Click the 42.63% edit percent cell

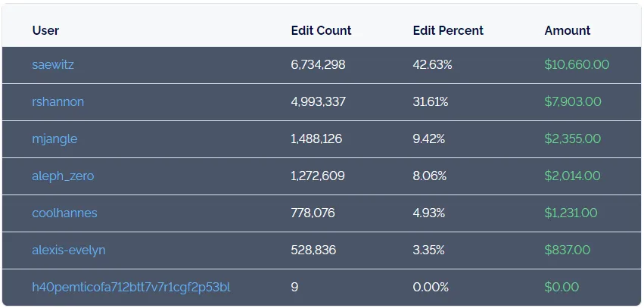pos(432,65)
